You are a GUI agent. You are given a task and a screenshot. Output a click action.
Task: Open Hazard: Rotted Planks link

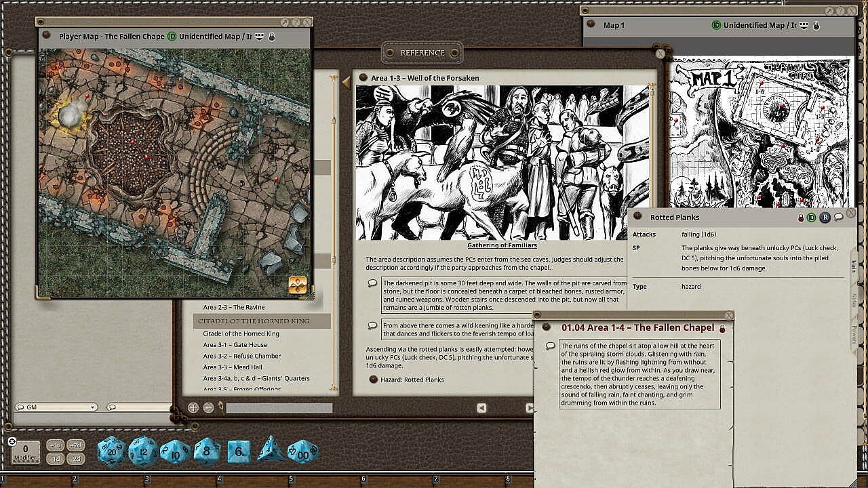(x=412, y=380)
